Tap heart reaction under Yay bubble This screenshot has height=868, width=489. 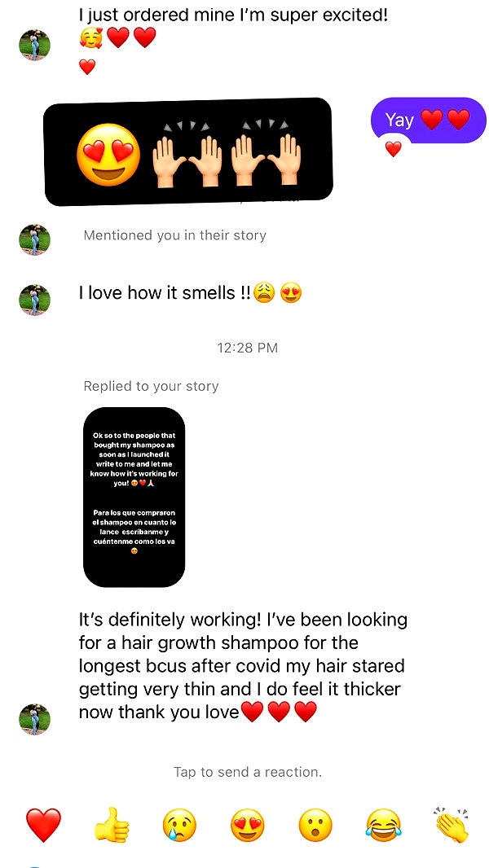(x=393, y=149)
